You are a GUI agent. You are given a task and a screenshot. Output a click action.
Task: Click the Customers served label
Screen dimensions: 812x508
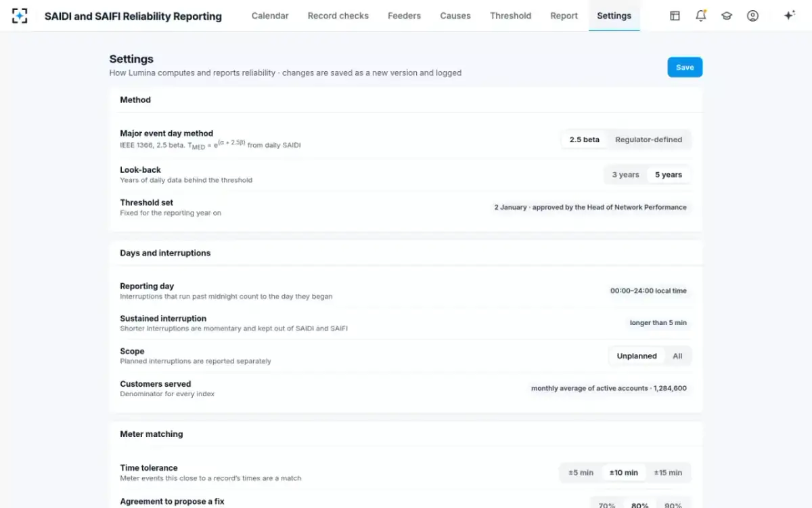155,384
